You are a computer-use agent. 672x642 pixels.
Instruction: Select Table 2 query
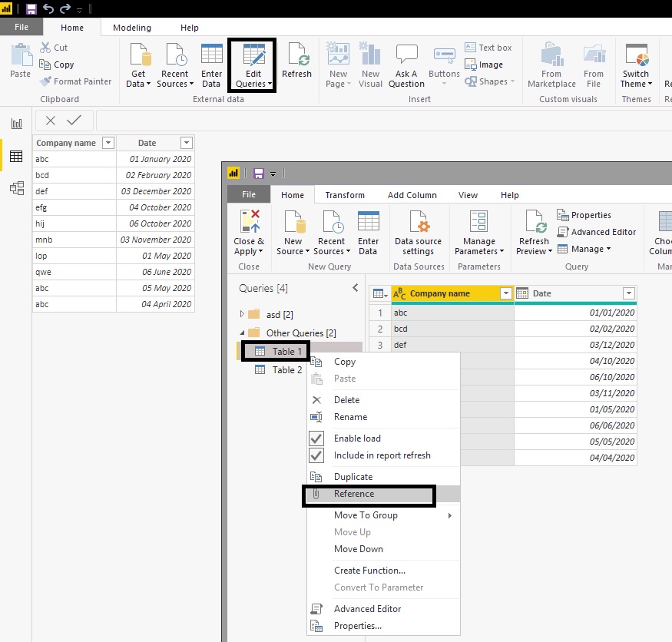point(279,370)
